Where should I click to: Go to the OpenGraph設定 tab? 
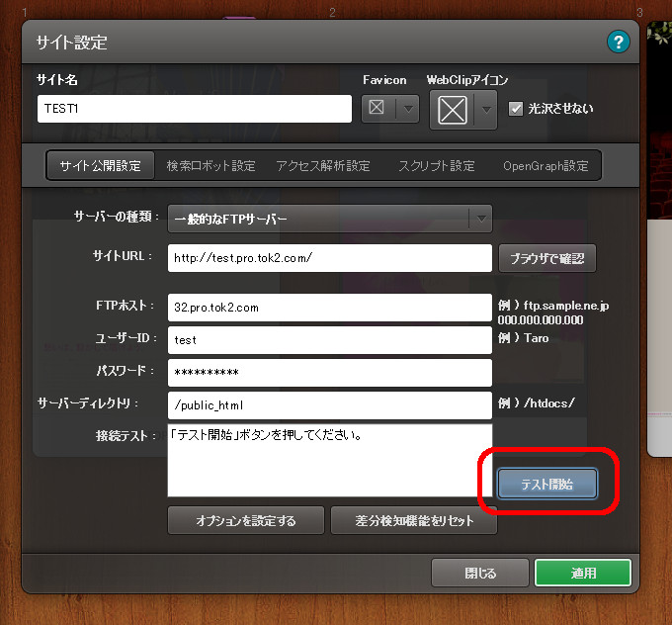[546, 166]
